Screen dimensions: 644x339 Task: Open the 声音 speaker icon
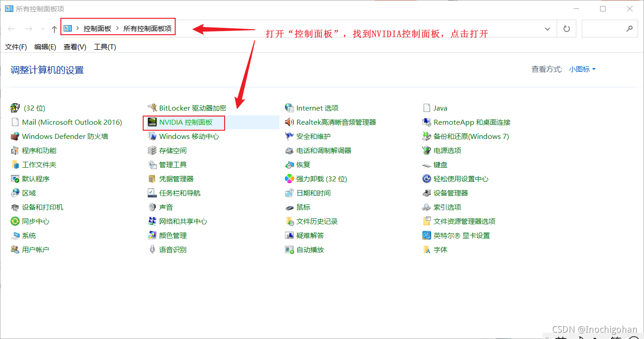[152, 207]
